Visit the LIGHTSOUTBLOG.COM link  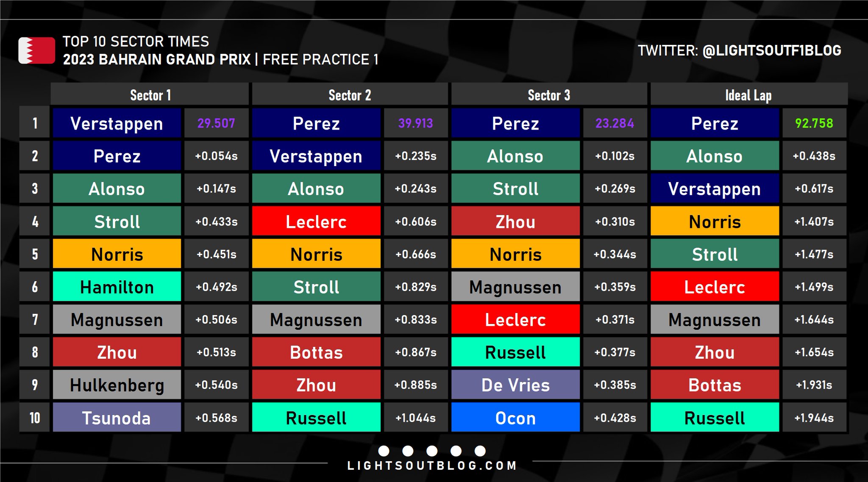(x=432, y=466)
